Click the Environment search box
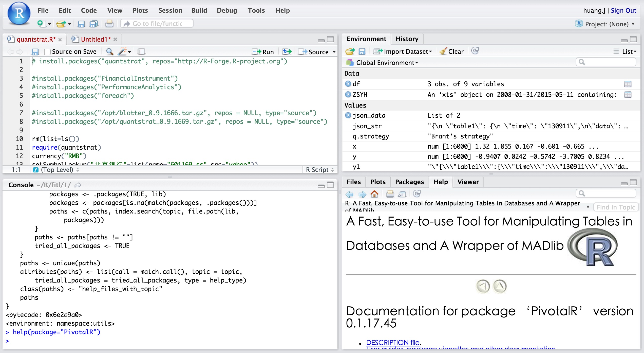This screenshot has width=644, height=353. 606,62
